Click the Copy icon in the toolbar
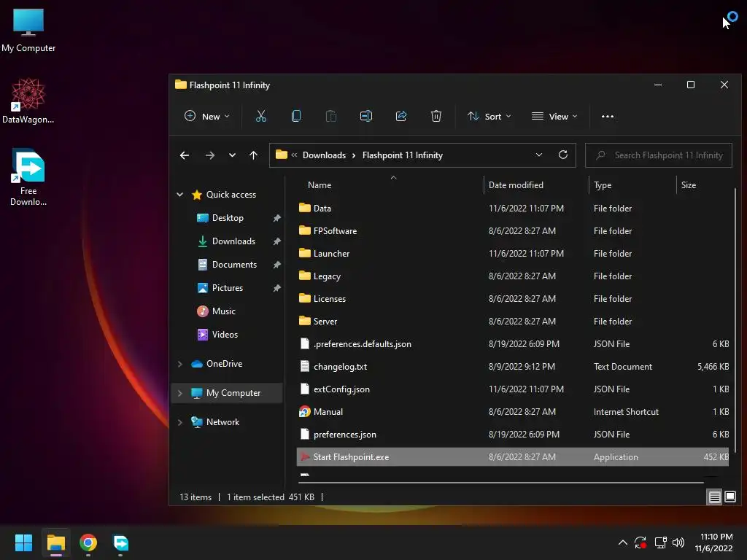The height and width of the screenshot is (560, 747). pyautogui.click(x=296, y=116)
